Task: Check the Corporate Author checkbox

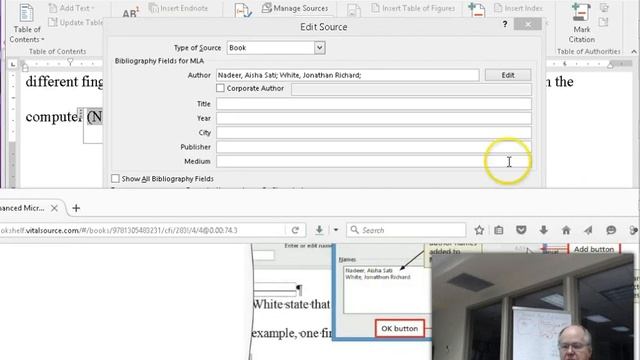Action: 220,88
